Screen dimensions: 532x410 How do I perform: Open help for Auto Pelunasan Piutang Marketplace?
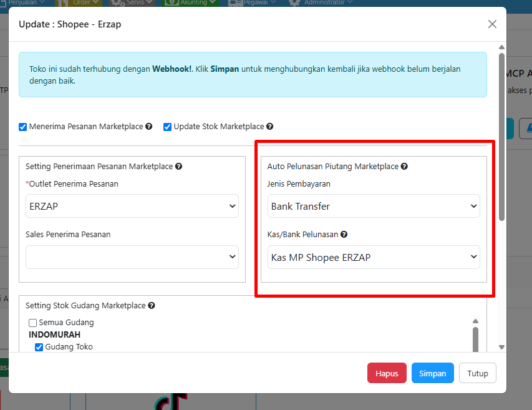pyautogui.click(x=404, y=166)
